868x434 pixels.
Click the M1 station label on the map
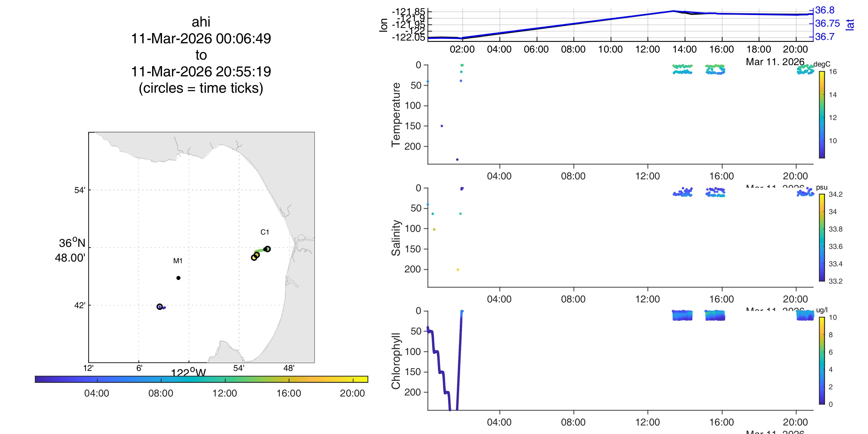pos(178,261)
